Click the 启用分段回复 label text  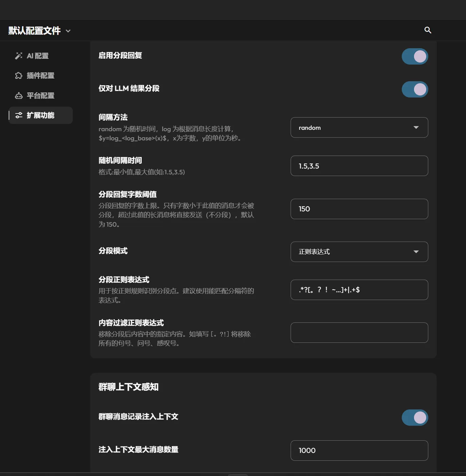[120, 55]
